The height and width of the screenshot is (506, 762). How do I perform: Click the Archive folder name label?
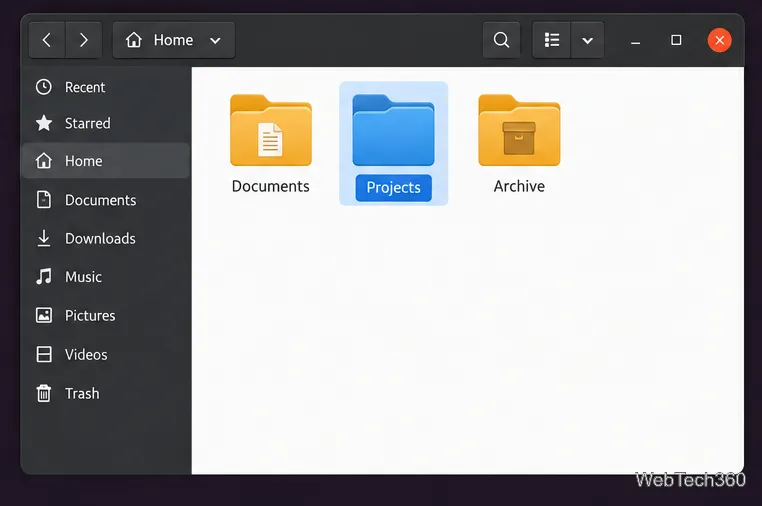click(519, 186)
